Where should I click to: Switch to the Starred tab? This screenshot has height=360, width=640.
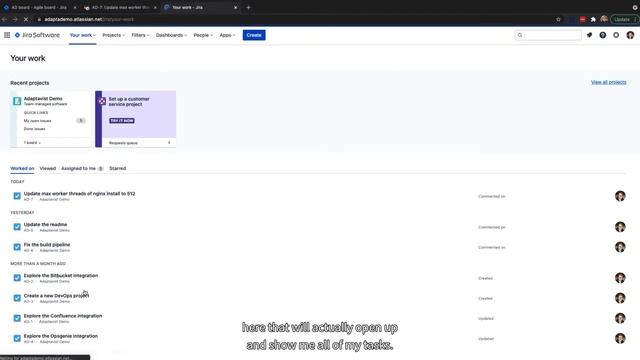click(118, 168)
